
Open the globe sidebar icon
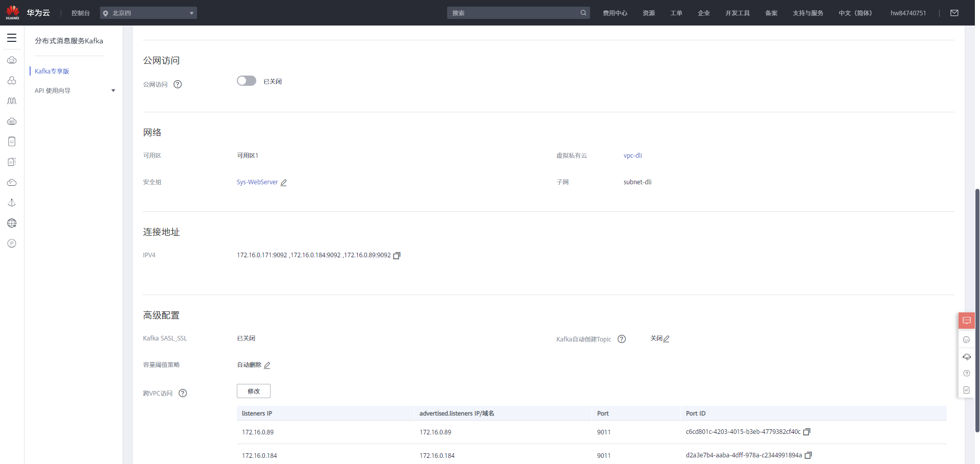(x=12, y=223)
